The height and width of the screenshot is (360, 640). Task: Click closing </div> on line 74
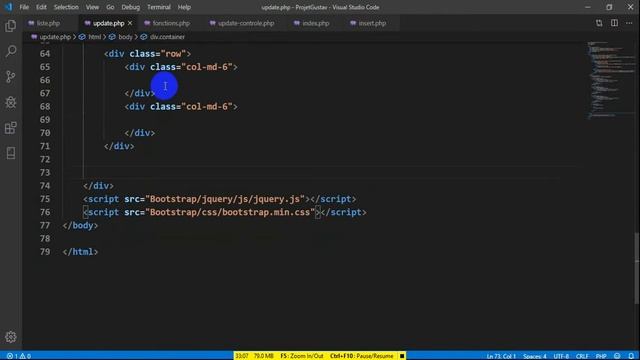click(98, 186)
